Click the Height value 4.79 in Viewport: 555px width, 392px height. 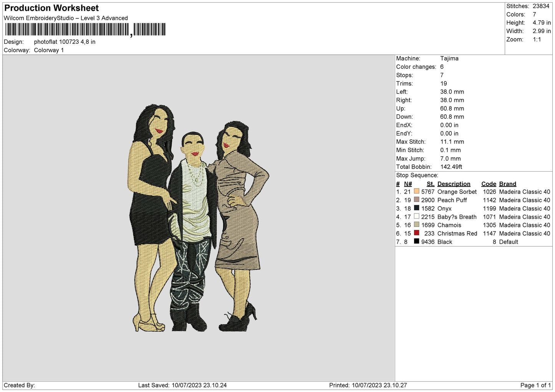(x=542, y=23)
